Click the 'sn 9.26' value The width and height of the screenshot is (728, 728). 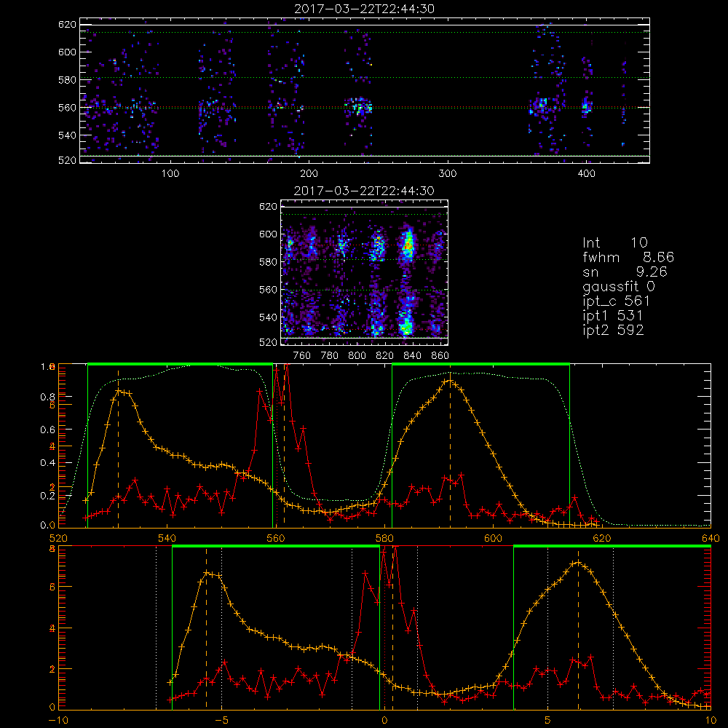[625, 272]
